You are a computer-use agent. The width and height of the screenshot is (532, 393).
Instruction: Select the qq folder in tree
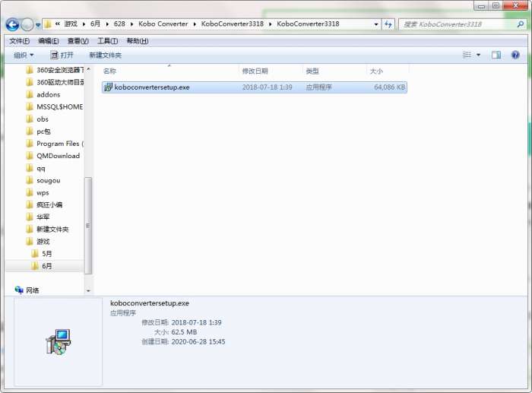point(36,168)
